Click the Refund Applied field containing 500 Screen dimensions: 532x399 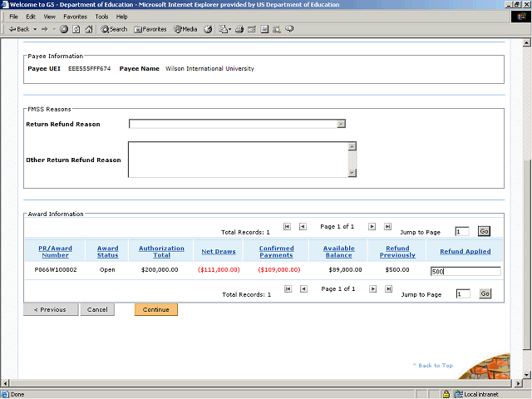pos(465,272)
